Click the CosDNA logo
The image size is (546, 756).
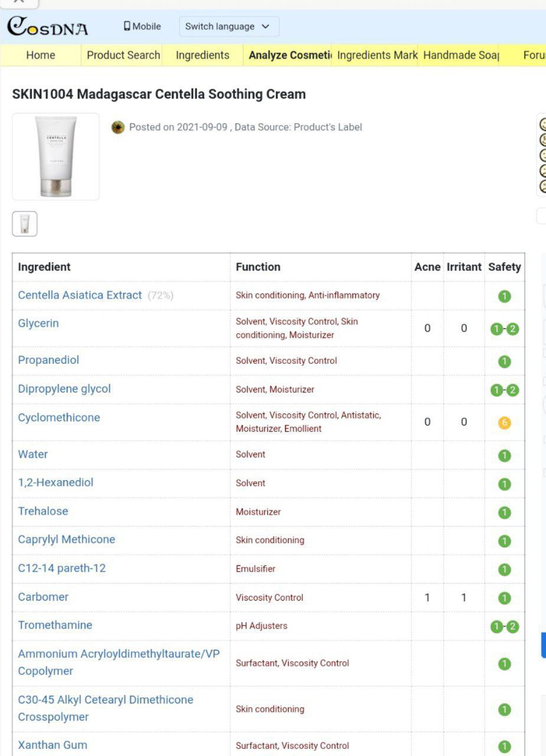pyautogui.click(x=47, y=27)
